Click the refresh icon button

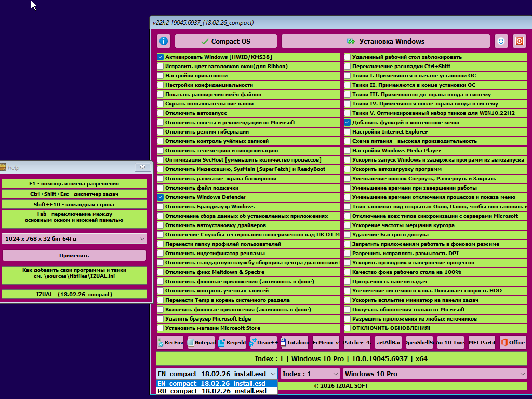(x=501, y=42)
